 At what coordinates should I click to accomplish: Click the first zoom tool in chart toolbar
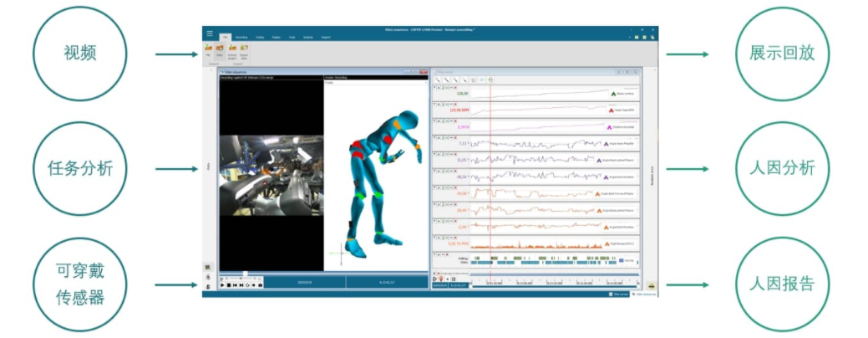437,79
